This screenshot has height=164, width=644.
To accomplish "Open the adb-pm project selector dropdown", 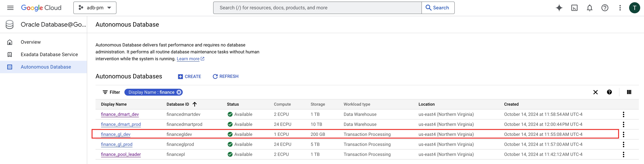I will coord(95,8).
